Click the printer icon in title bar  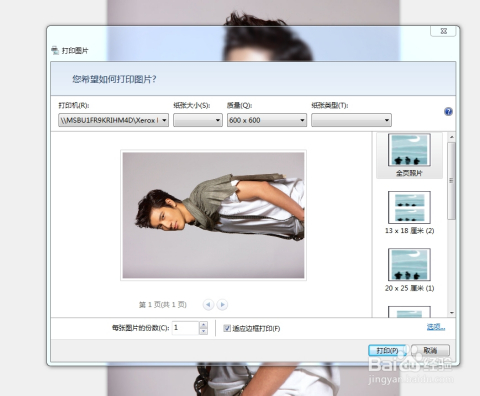[55, 51]
